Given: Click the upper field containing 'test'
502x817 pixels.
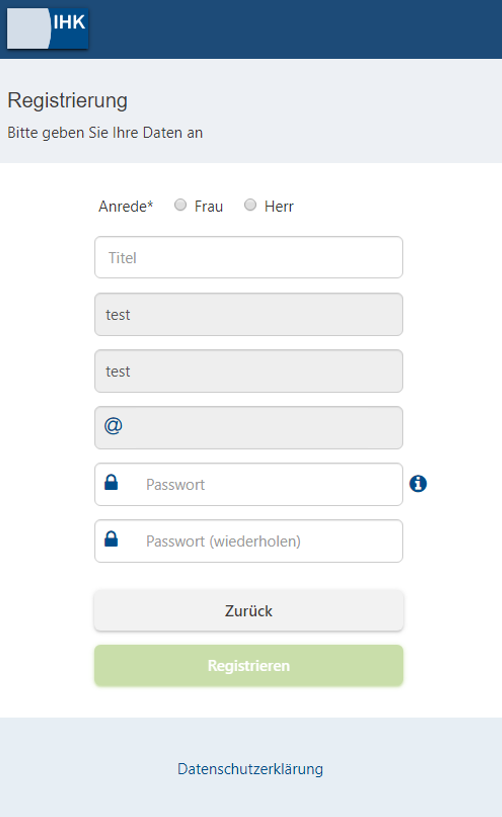Looking at the screenshot, I should coord(249,314).
